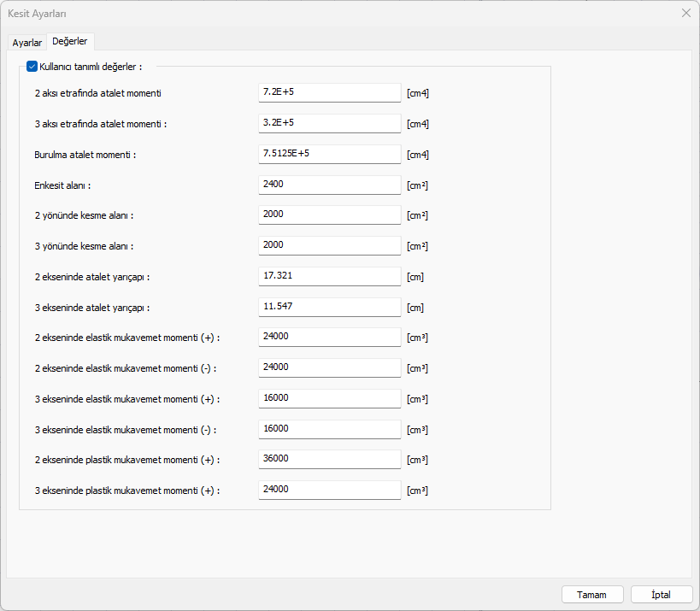700x611 pixels.
Task: Select 3 ekseninde elastik mukavemet momenti (-) field
Action: [329, 429]
